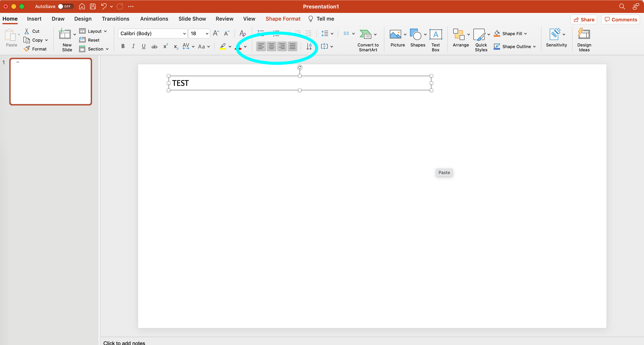The height and width of the screenshot is (345, 644).
Task: Open the Calibri (Body) font dropdown
Action: tap(184, 34)
